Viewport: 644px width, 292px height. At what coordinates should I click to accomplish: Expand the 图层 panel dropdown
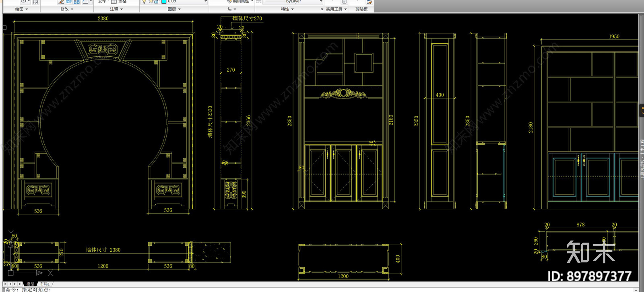tap(174, 9)
